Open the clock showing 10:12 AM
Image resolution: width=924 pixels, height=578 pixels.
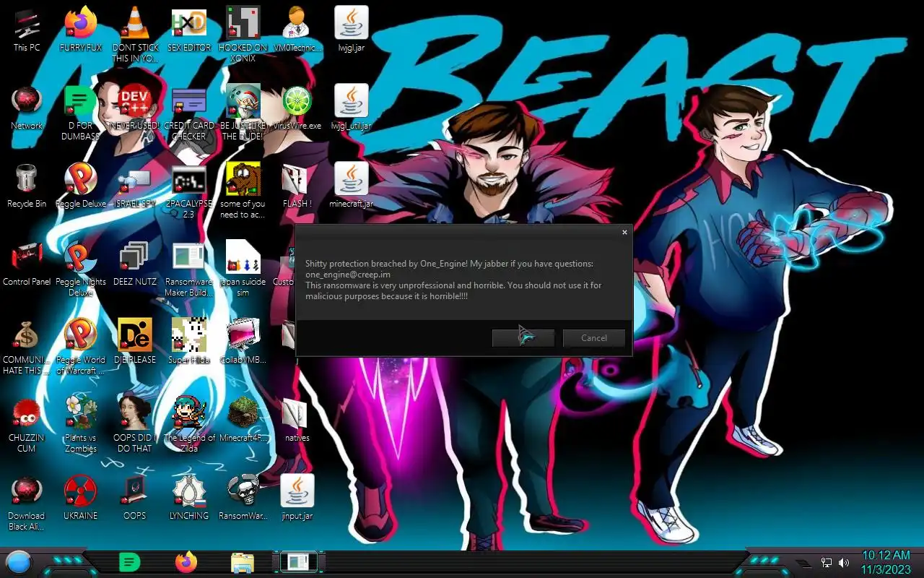click(x=886, y=562)
